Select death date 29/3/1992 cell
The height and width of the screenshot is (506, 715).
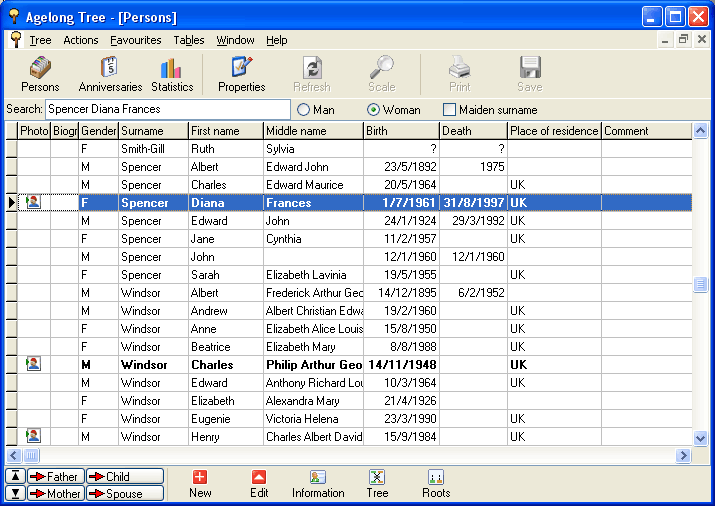click(x=473, y=221)
